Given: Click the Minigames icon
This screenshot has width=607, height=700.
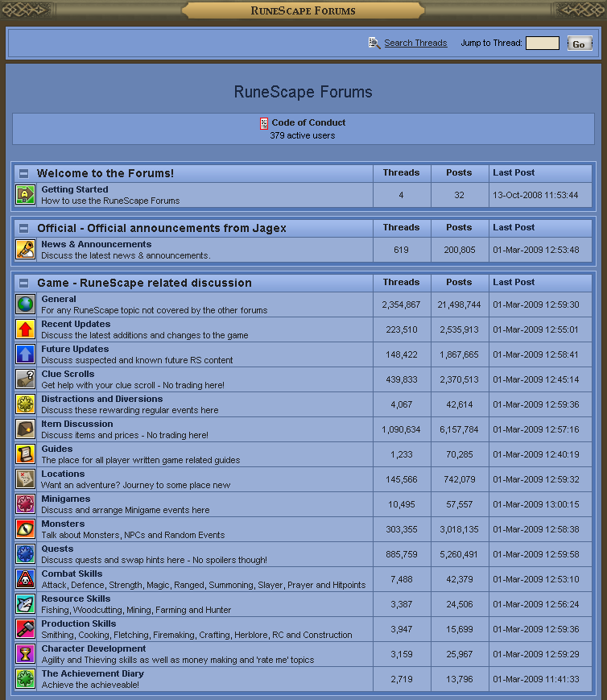Looking at the screenshot, I should 26,504.
